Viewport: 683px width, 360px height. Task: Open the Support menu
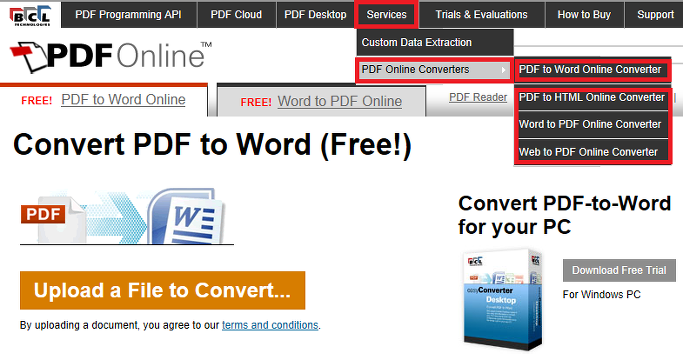(x=655, y=14)
